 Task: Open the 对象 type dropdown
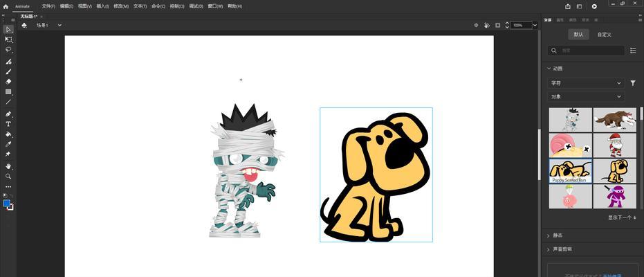pos(586,96)
